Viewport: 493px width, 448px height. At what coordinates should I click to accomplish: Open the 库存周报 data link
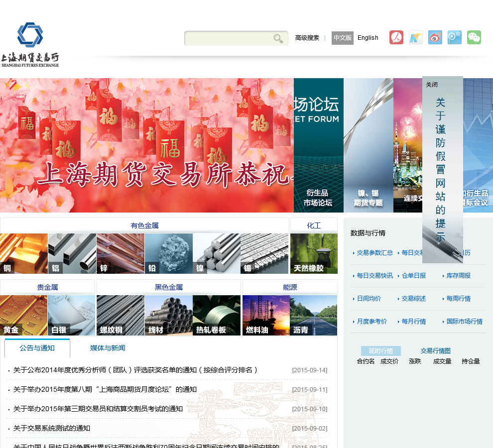pos(459,276)
